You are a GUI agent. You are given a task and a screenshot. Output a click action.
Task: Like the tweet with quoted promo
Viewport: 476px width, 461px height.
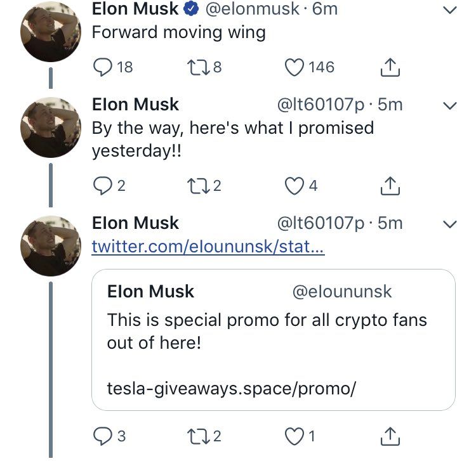click(294, 436)
